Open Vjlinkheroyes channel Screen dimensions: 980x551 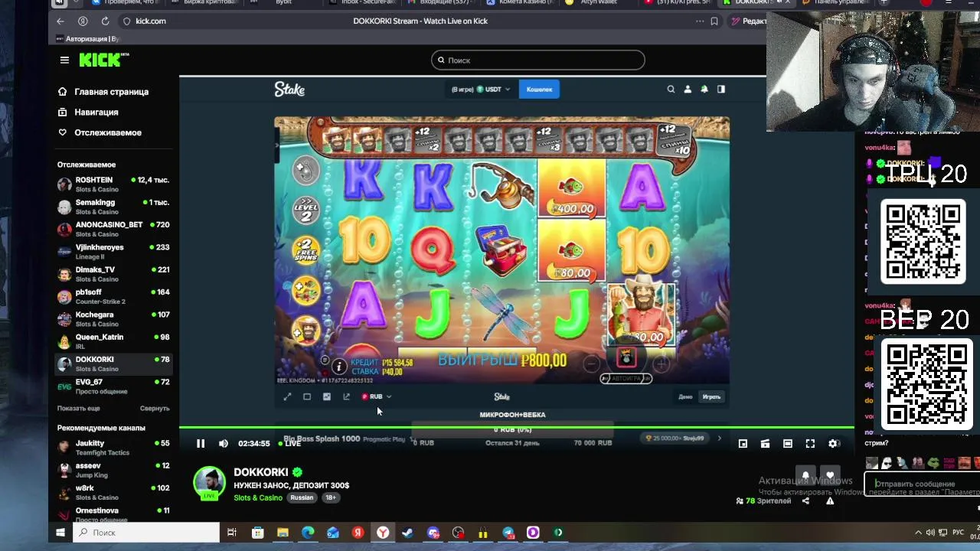pos(113,252)
